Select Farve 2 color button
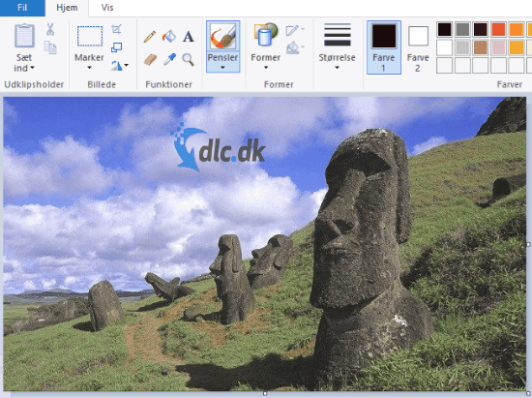 (418, 47)
